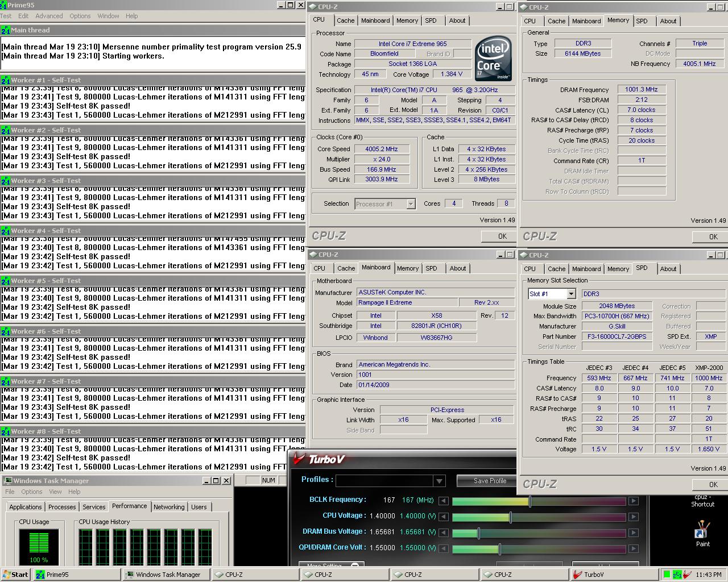
Task: Click the Worker #8 Self-Test window icon
Action: click(6, 431)
